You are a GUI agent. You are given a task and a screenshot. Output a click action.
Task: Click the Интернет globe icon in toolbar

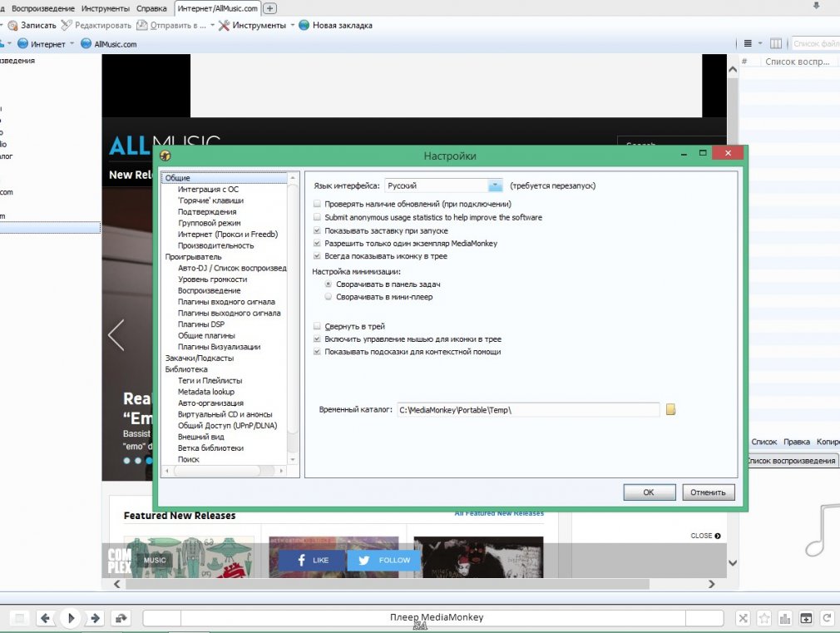pyautogui.click(x=23, y=43)
